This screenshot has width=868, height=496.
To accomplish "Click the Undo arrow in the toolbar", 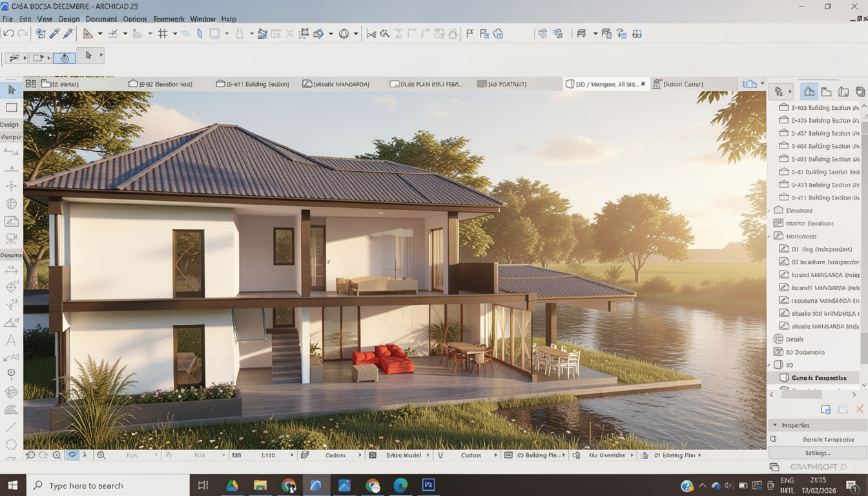I will pyautogui.click(x=8, y=34).
